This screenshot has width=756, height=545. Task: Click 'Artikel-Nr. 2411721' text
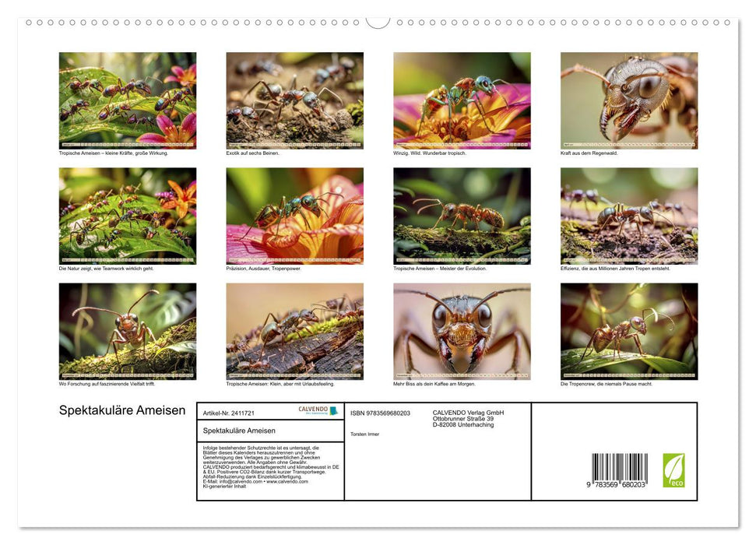(229, 413)
